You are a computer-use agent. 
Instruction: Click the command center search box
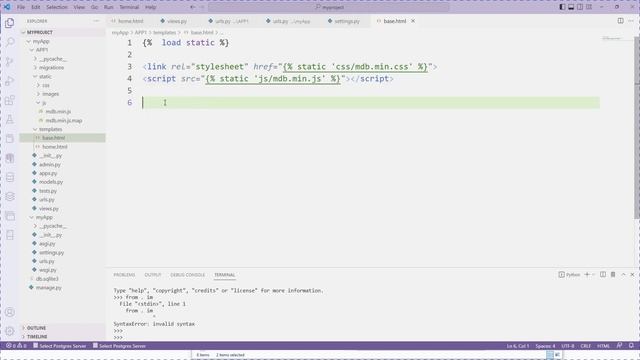329,7
